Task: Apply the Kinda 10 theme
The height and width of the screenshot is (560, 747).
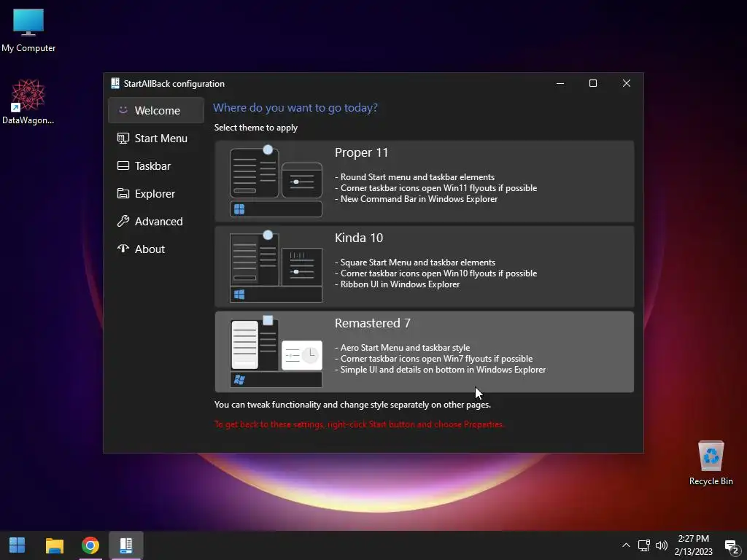Action: pyautogui.click(x=424, y=267)
